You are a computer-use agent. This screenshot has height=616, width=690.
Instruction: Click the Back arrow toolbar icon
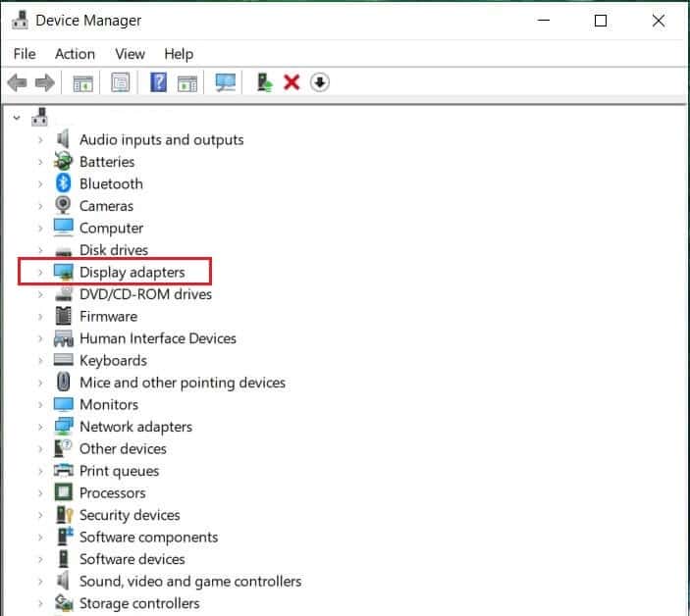pyautogui.click(x=17, y=83)
